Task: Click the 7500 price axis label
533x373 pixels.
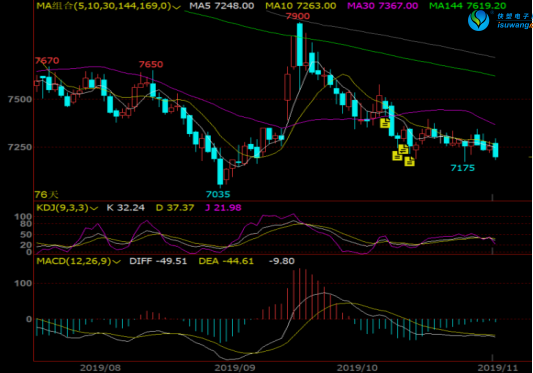Action: (x=20, y=100)
